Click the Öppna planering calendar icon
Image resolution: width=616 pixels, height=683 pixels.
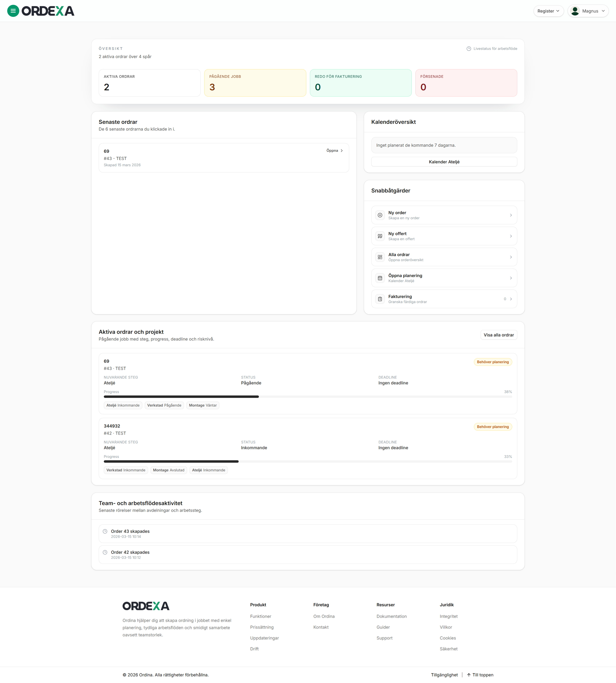click(380, 278)
